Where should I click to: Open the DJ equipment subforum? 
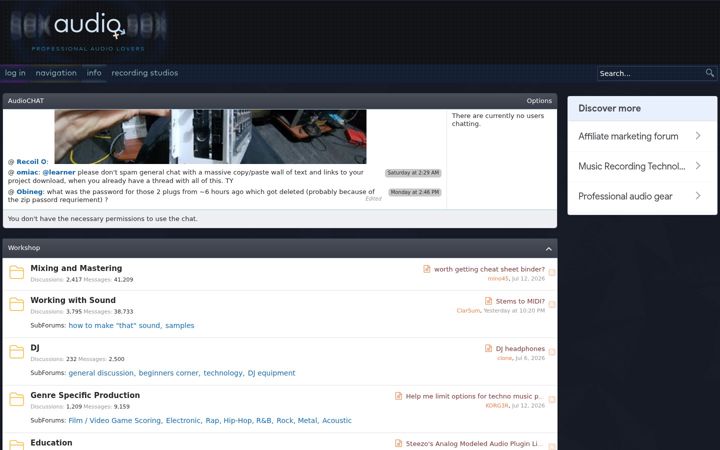[x=271, y=373]
